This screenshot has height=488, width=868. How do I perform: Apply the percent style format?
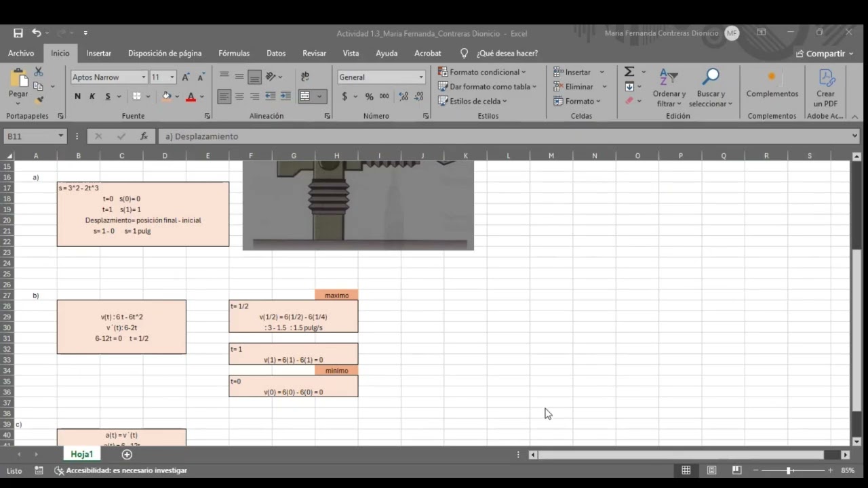click(370, 96)
